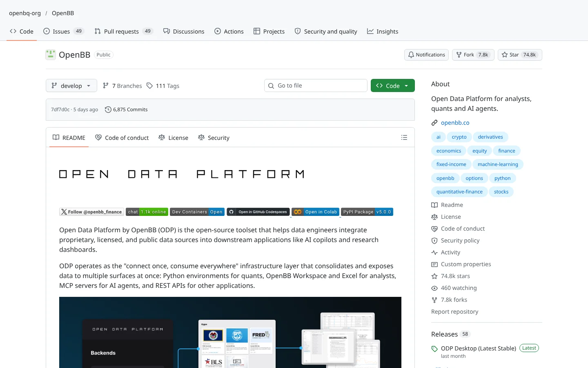Click the Security policy shield icon
This screenshot has height=368, width=588.
[x=434, y=240]
